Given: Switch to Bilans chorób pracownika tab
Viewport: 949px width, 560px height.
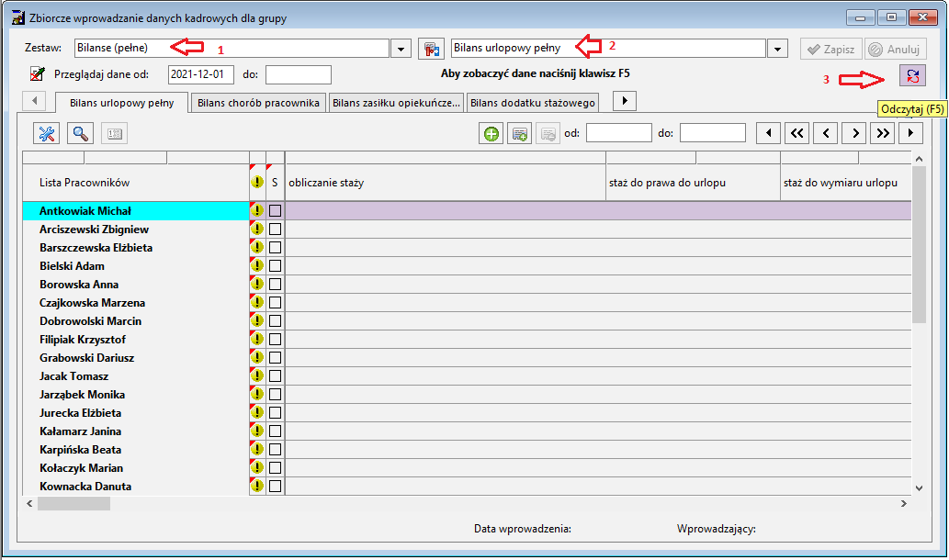Looking at the screenshot, I should [x=258, y=103].
